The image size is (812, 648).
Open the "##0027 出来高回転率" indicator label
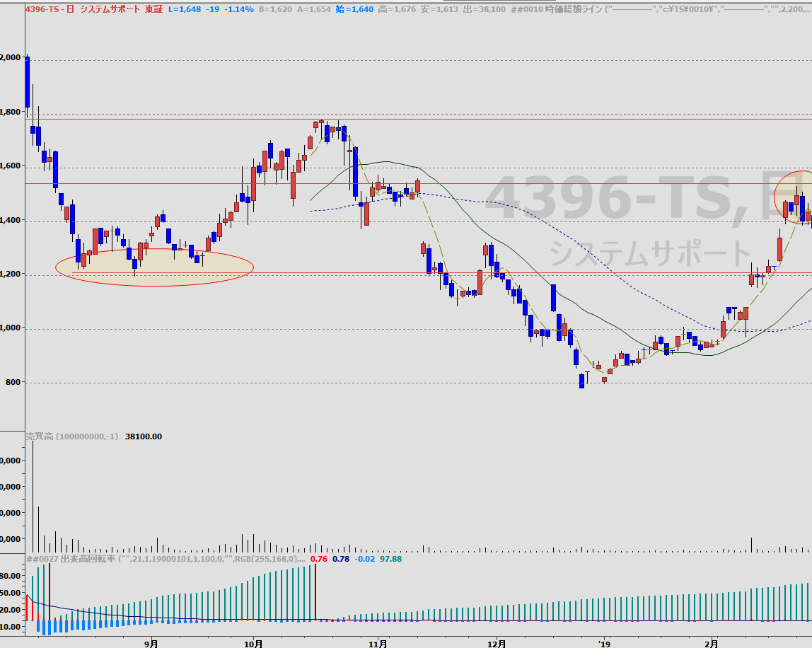tap(71, 559)
